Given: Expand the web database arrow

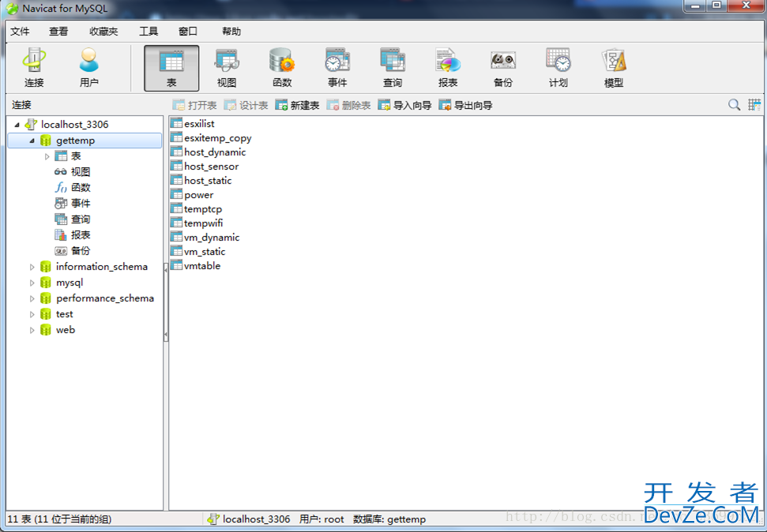Looking at the screenshot, I should tap(32, 330).
